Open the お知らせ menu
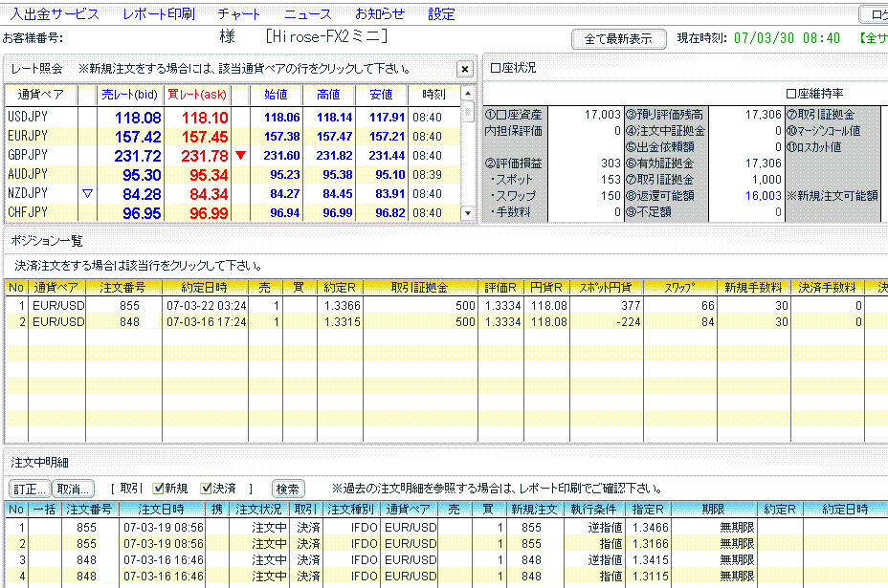The width and height of the screenshot is (888, 588). 380,14
